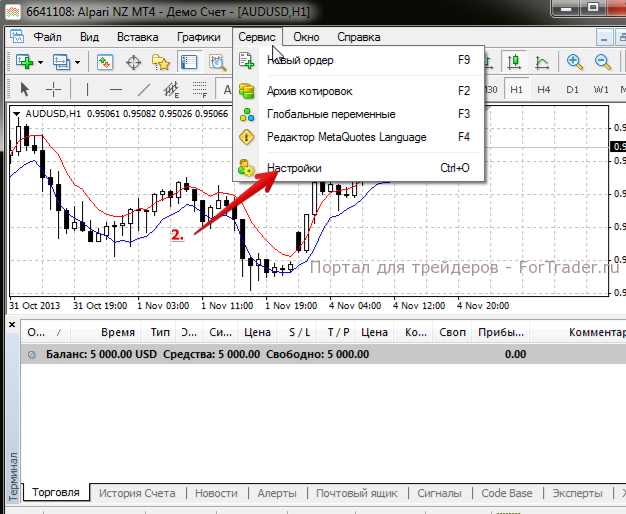Select the Fibonacci retracement tool

pyautogui.click(x=200, y=89)
